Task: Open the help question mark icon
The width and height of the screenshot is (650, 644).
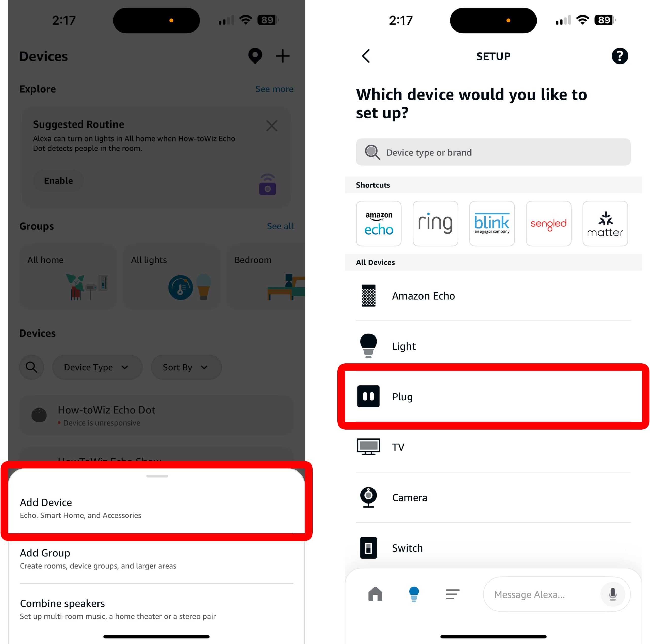Action: pyautogui.click(x=619, y=56)
